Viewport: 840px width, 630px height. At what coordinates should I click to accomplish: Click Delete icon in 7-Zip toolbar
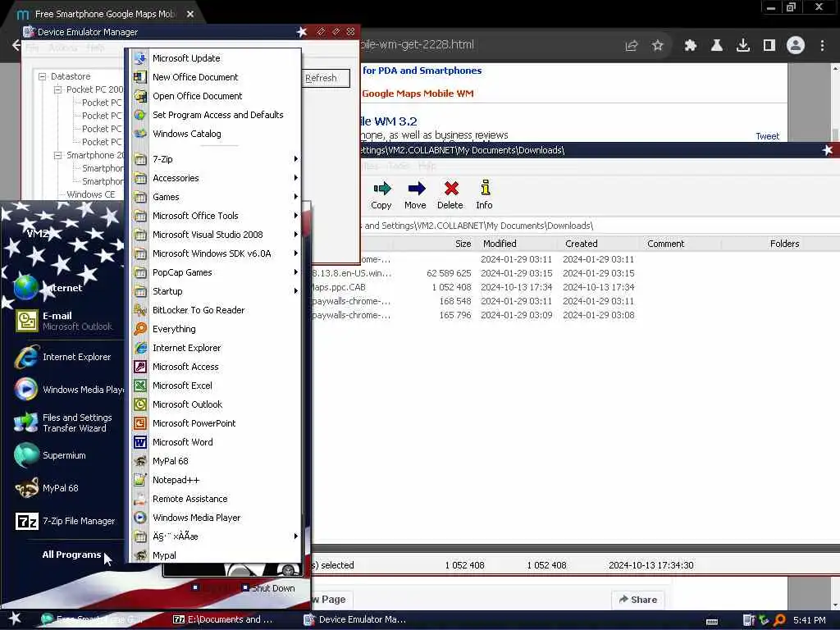coord(450,195)
